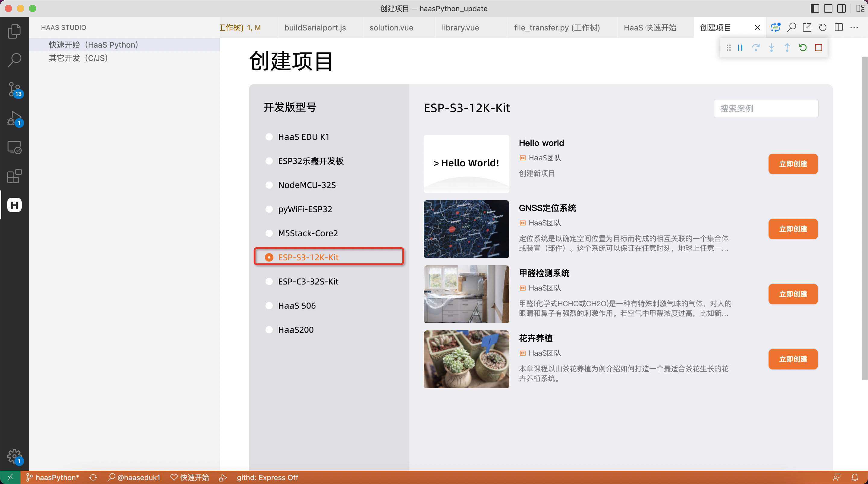This screenshot has width=868, height=484.
Task: Restart the debug session
Action: 802,48
